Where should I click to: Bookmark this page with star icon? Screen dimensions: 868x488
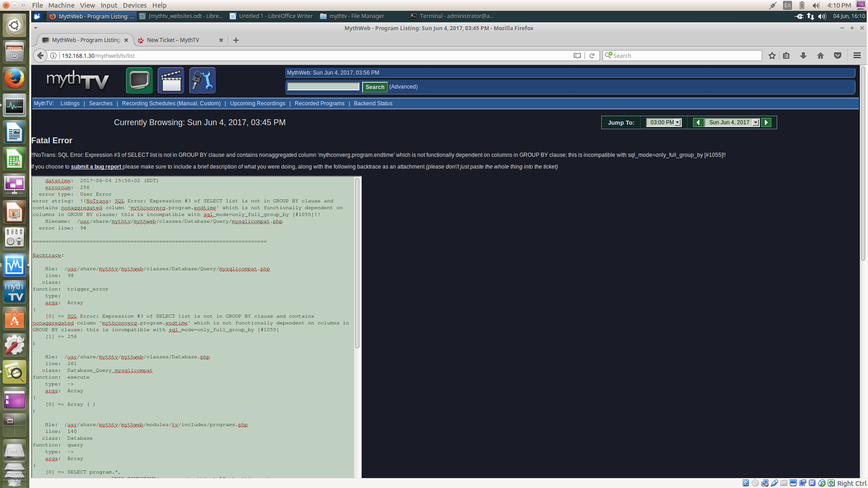pyautogui.click(x=772, y=56)
